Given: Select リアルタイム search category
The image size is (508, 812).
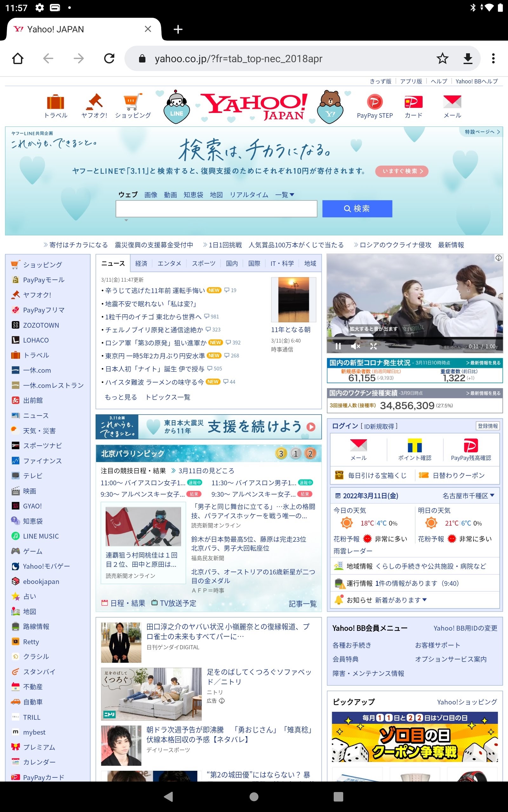Looking at the screenshot, I should tap(249, 195).
